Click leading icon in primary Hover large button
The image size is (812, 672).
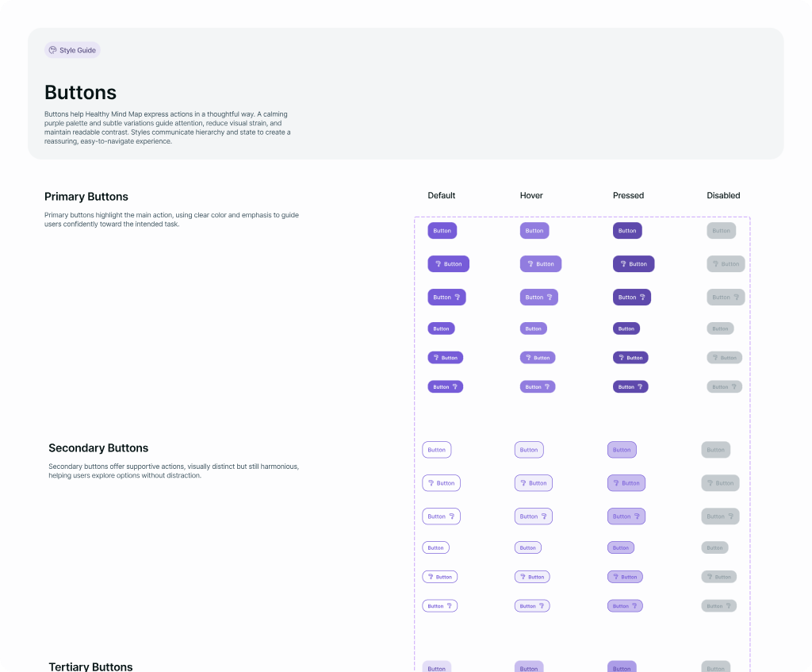coord(530,263)
